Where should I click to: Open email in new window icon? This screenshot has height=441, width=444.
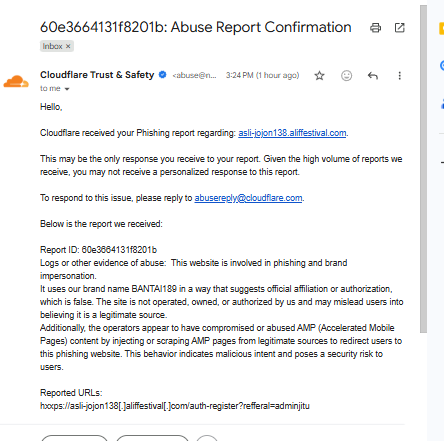click(x=399, y=28)
